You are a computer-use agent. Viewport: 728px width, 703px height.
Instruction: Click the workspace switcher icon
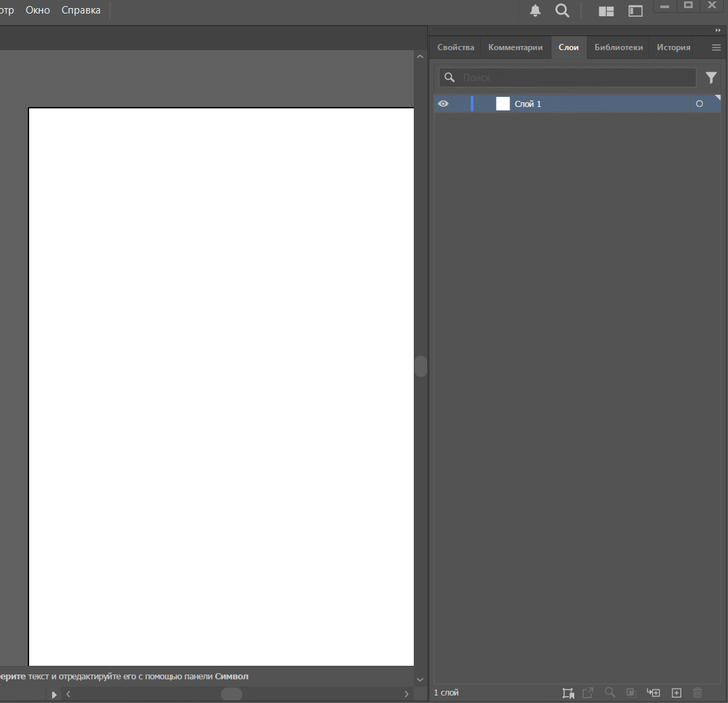tap(635, 11)
